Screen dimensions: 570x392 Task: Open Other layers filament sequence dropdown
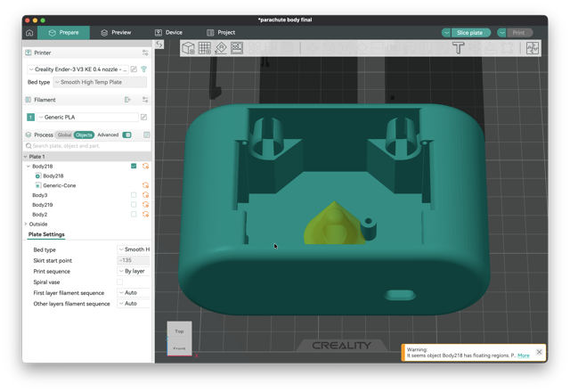[x=134, y=304]
